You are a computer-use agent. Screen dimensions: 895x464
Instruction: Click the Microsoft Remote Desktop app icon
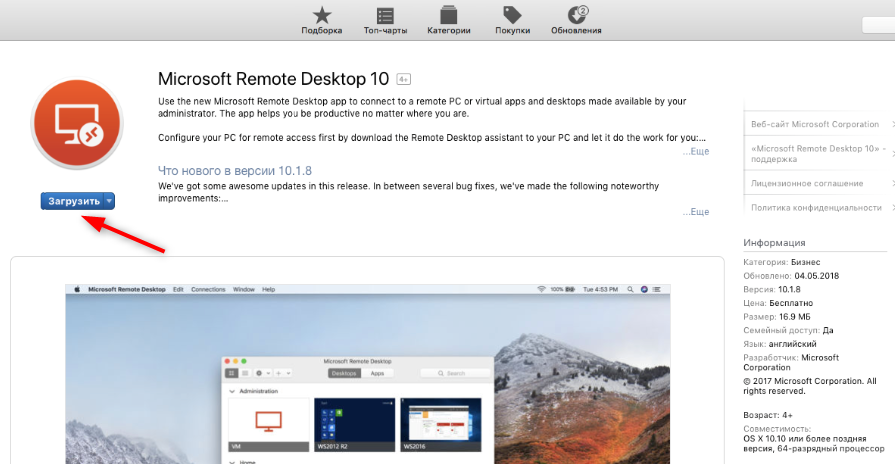coord(77,124)
